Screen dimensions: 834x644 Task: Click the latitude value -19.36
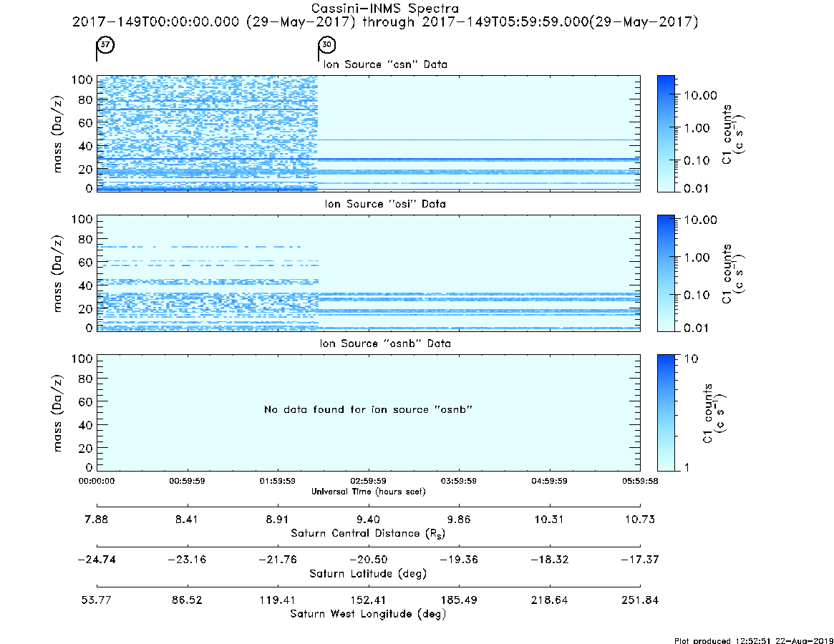pos(458,560)
